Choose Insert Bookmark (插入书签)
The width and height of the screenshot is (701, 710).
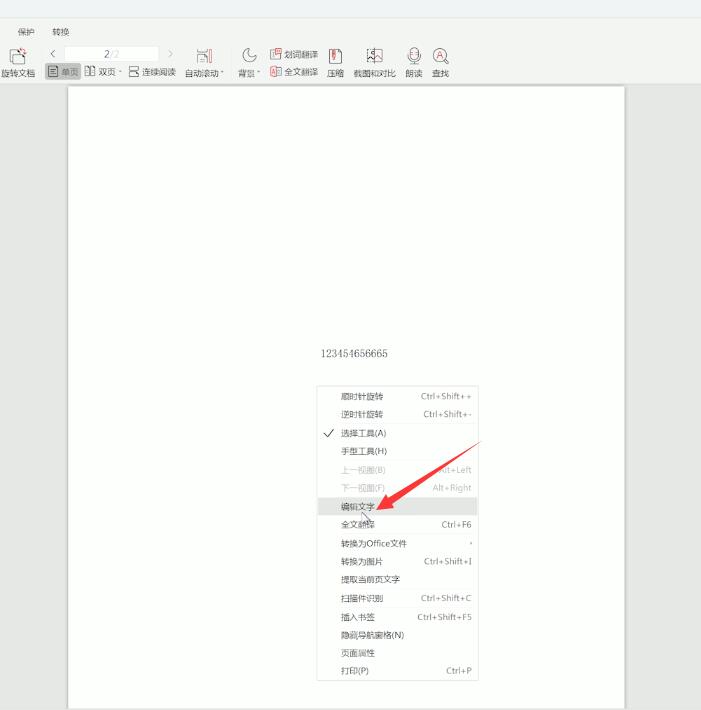coord(398,617)
